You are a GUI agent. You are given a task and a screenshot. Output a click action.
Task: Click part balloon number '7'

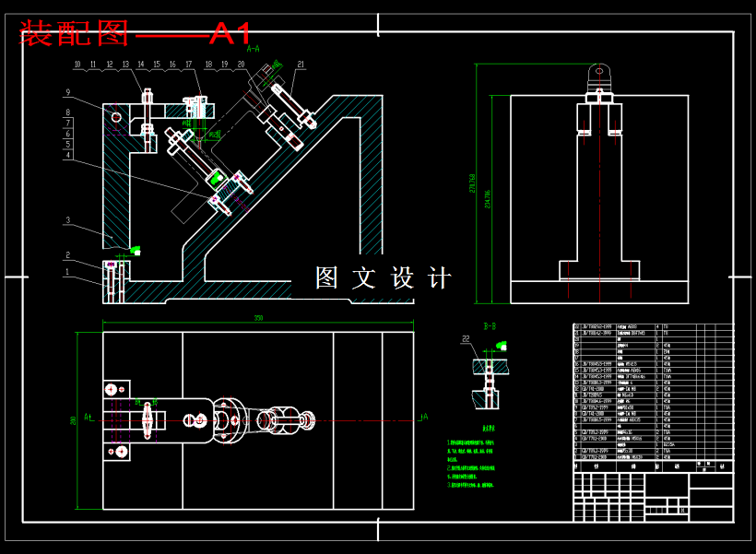click(68, 123)
